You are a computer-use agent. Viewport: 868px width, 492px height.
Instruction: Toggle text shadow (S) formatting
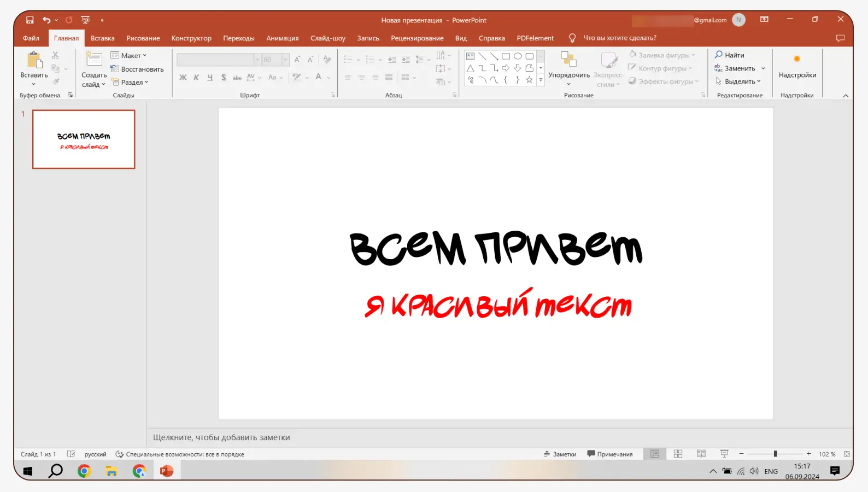(x=224, y=77)
